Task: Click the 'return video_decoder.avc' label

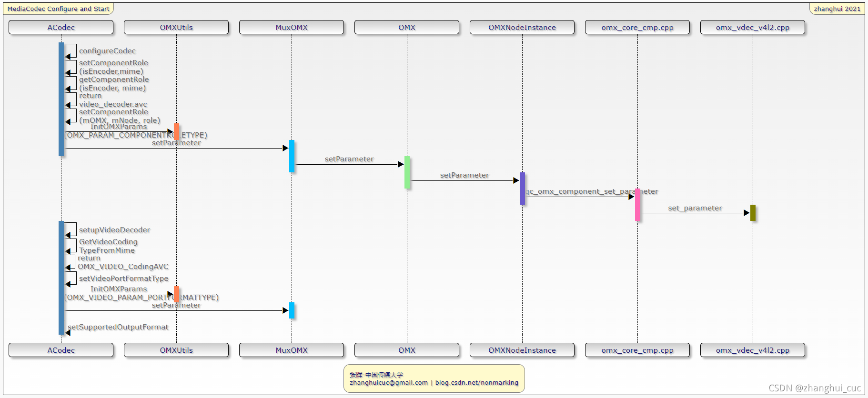Action: [113, 100]
